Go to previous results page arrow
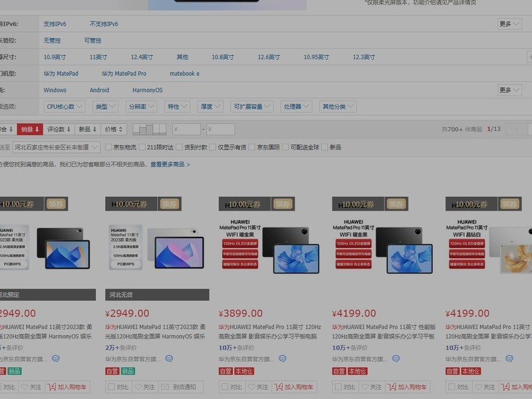 pyautogui.click(x=517, y=129)
